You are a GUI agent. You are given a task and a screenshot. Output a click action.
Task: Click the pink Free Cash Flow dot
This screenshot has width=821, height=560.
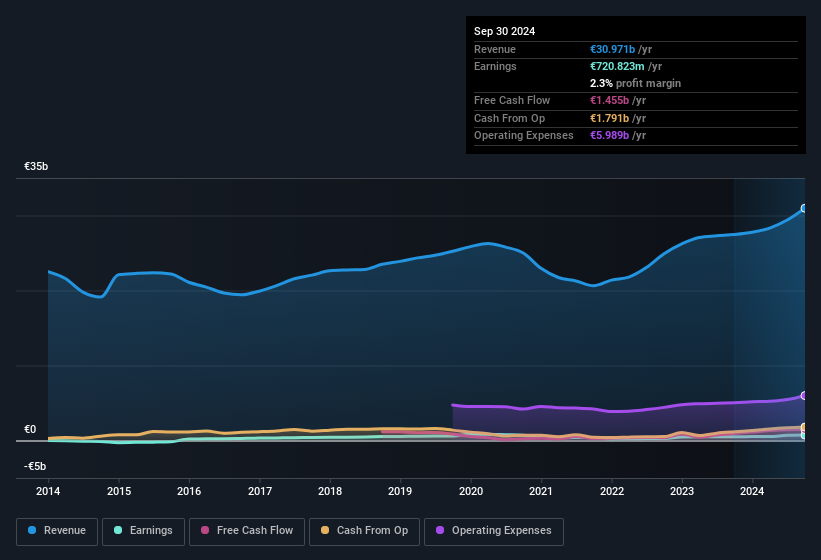206,530
